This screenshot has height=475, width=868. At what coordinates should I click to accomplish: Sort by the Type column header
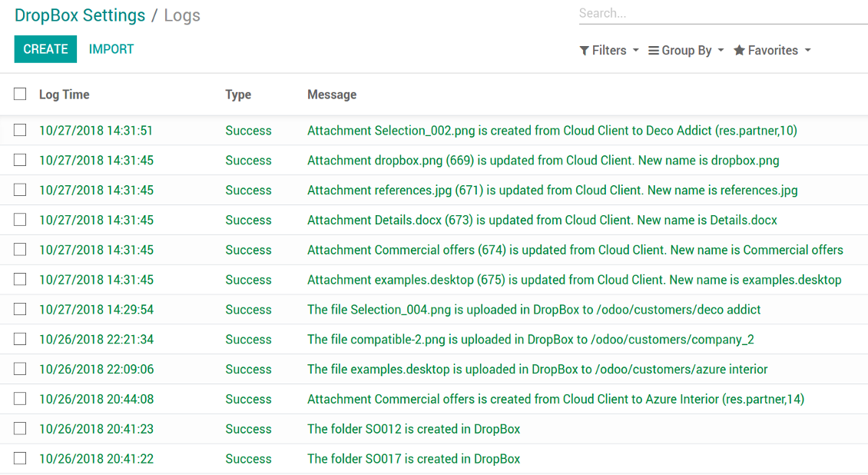pos(238,95)
